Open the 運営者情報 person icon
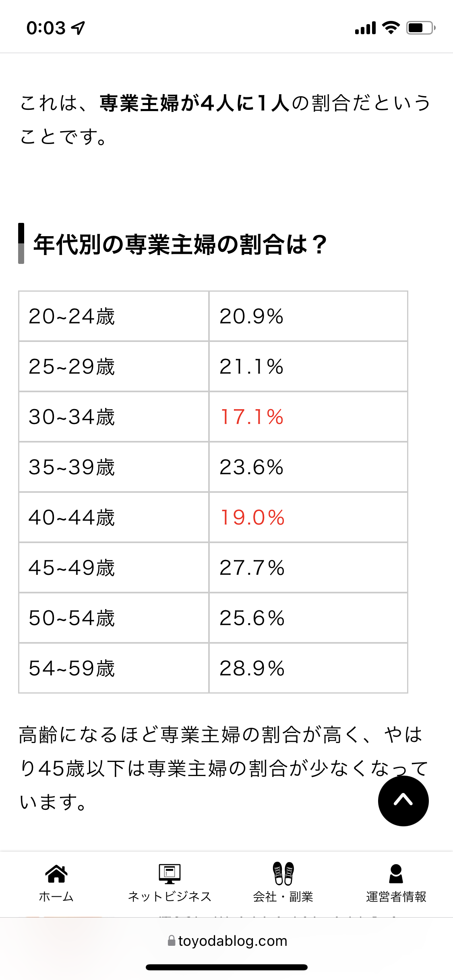The image size is (453, 980). point(396,874)
